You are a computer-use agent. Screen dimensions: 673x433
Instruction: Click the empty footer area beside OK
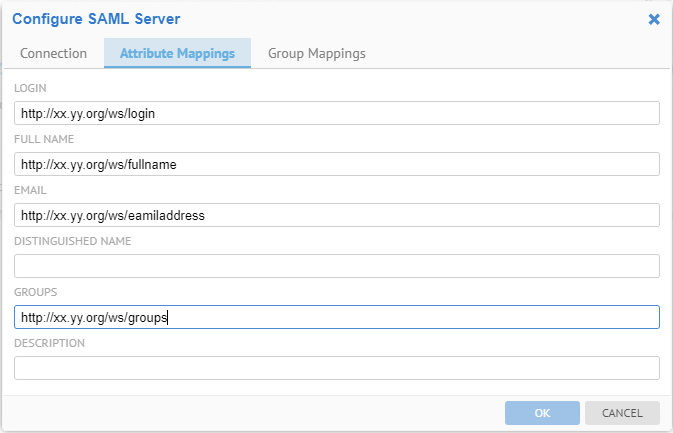click(x=250, y=413)
